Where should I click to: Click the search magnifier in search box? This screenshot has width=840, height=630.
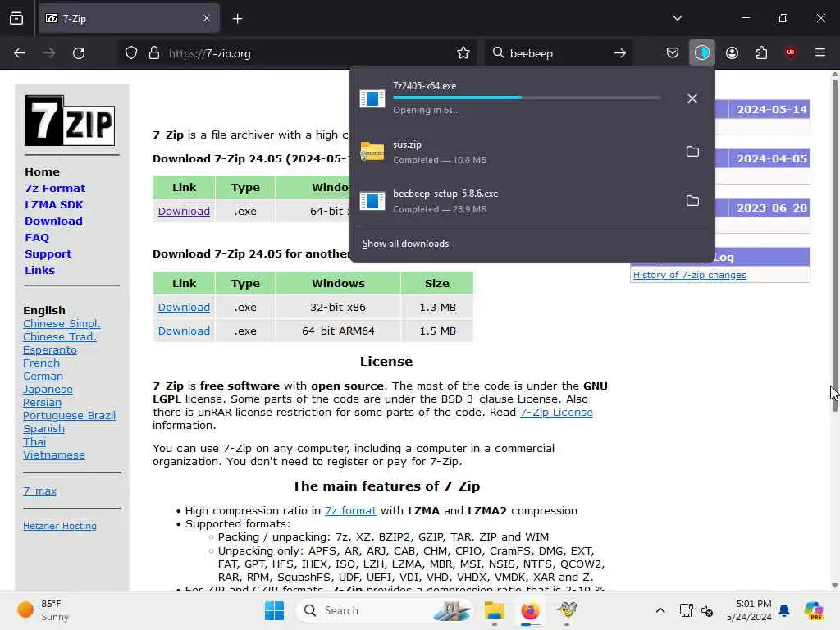[x=498, y=52]
